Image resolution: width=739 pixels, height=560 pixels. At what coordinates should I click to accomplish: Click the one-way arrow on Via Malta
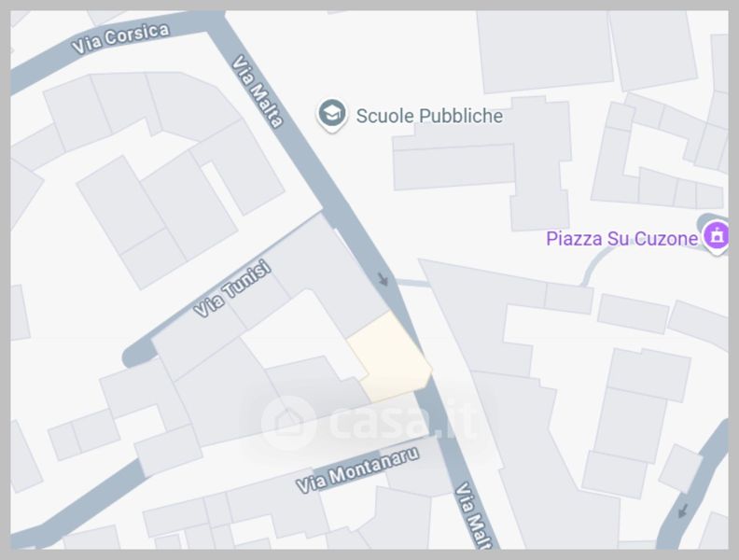point(383,278)
